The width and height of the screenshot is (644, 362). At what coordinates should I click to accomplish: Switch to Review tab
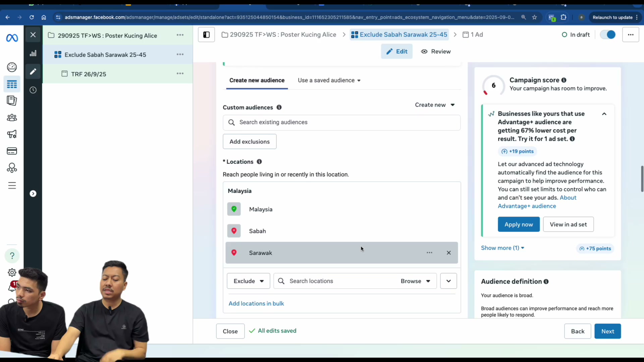436,52
